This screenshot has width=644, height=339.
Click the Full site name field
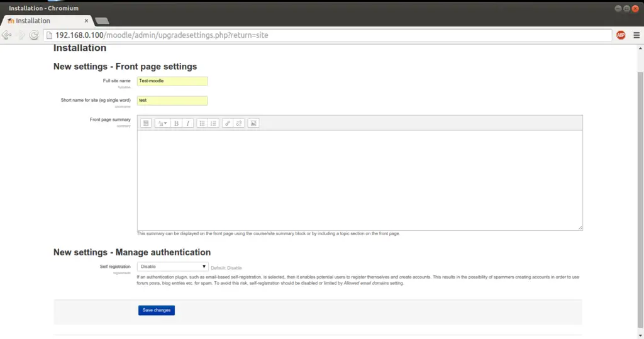tap(172, 81)
